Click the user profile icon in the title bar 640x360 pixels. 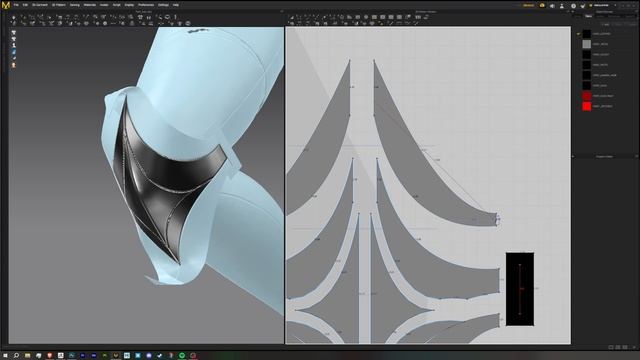[x=562, y=6]
